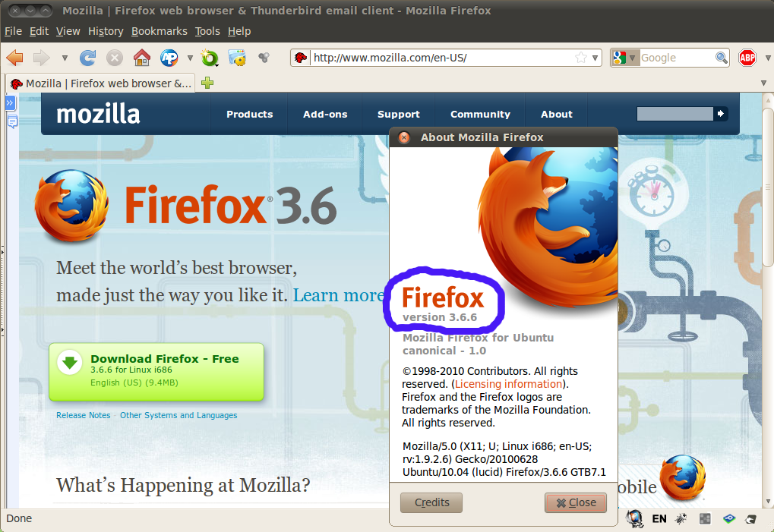
Task: Click the AutoPager AP toolbar icon
Action: (169, 58)
